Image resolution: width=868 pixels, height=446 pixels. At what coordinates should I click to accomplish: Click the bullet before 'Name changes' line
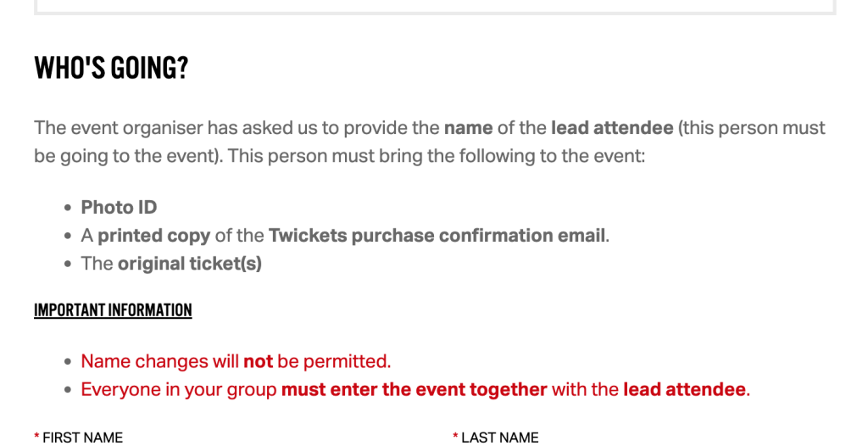click(68, 363)
